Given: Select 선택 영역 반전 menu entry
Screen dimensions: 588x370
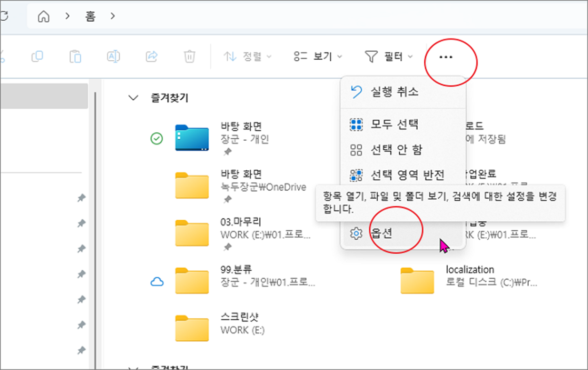Looking at the screenshot, I should 403,176.
